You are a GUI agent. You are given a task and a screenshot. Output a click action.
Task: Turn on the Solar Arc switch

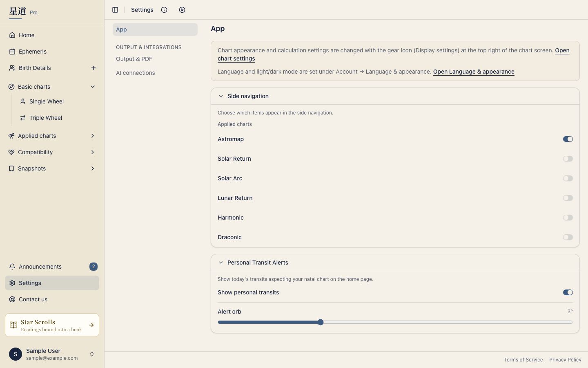pos(568,178)
